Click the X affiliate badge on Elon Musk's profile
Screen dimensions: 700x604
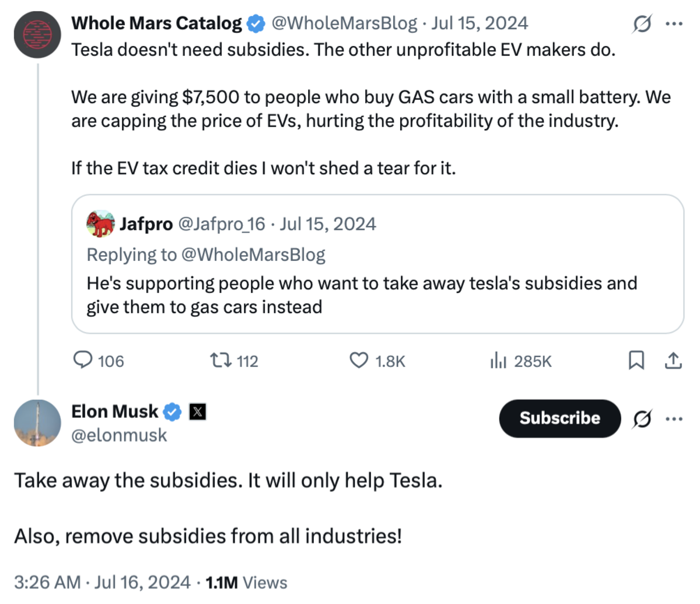[x=198, y=411]
